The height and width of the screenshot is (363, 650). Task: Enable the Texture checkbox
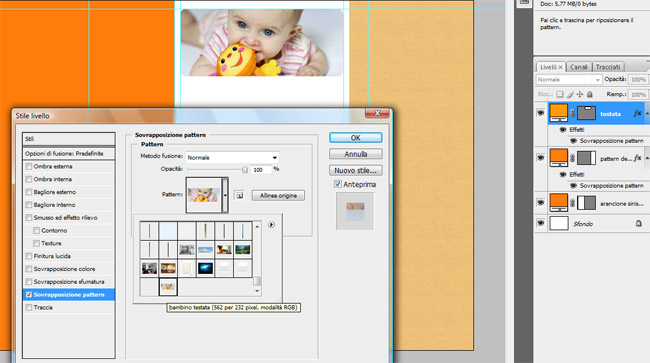(36, 243)
